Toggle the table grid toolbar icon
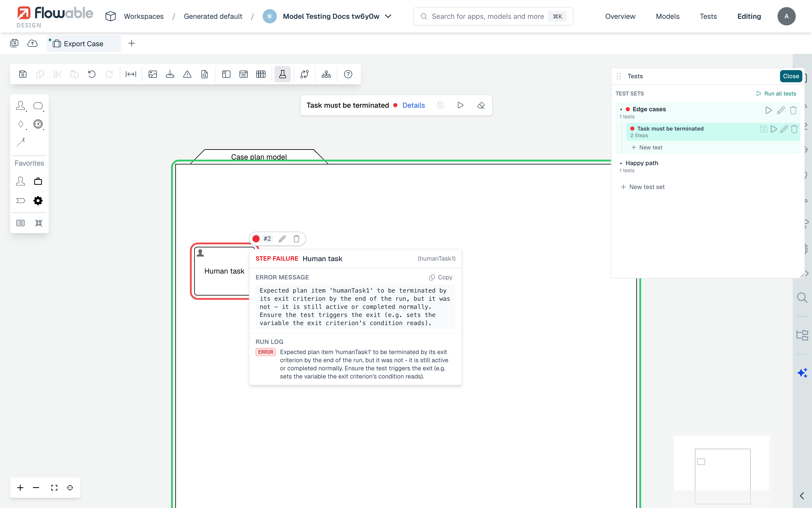 coord(261,74)
